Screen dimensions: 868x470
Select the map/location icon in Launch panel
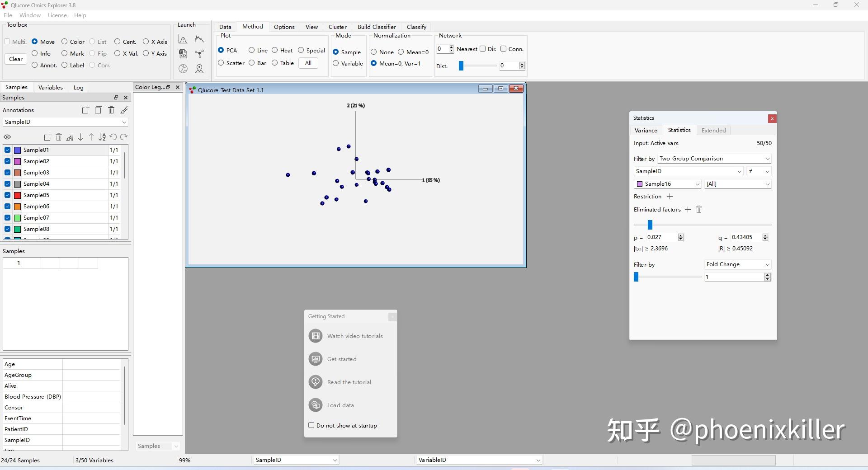[199, 69]
